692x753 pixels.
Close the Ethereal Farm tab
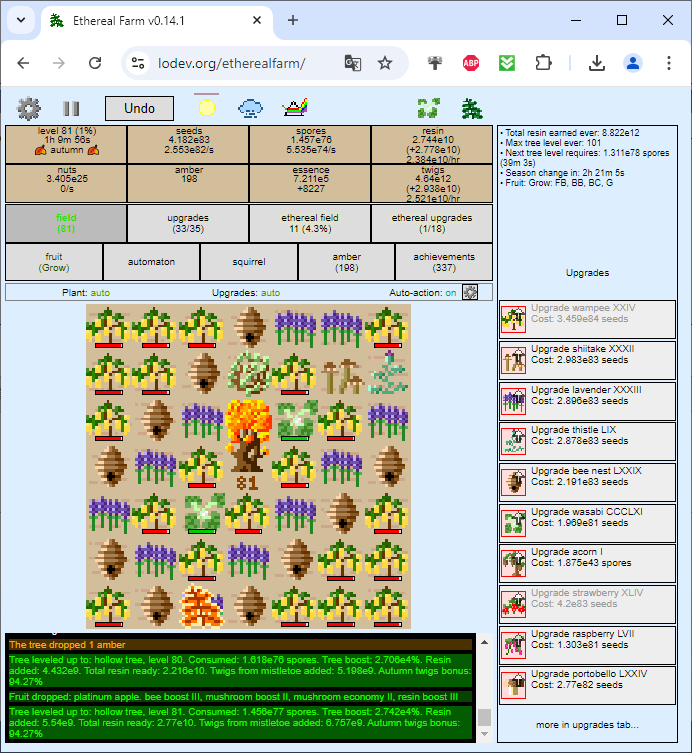tap(257, 20)
